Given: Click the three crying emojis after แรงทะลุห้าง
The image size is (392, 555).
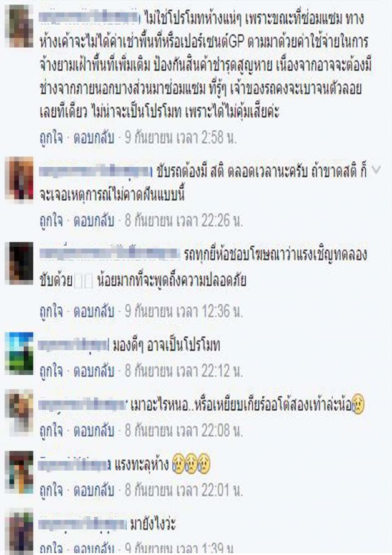Looking at the screenshot, I should point(191,464).
